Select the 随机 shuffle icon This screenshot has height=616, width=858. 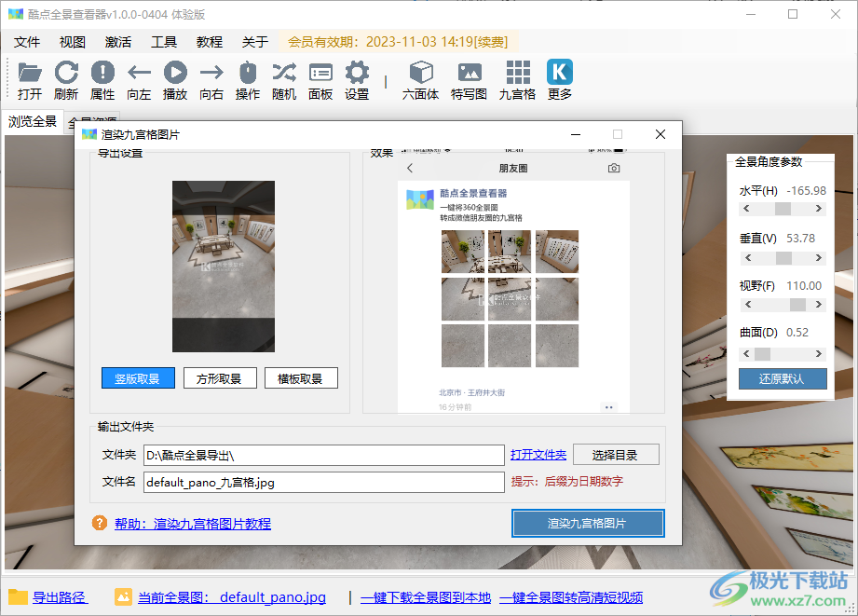284,73
